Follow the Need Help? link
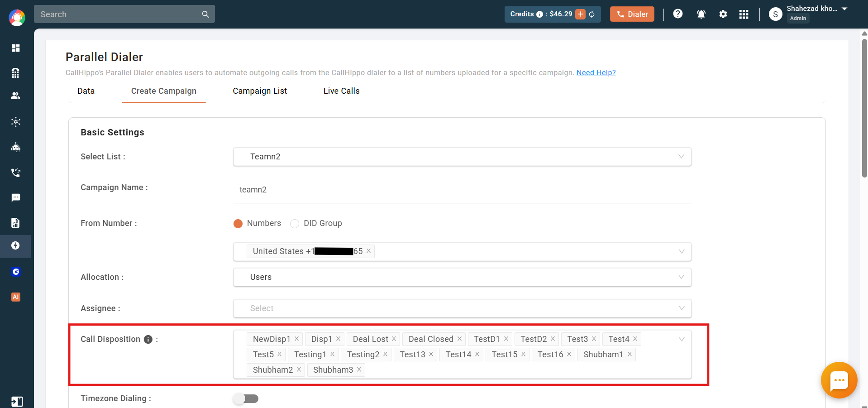The height and width of the screenshot is (408, 868). tap(596, 72)
